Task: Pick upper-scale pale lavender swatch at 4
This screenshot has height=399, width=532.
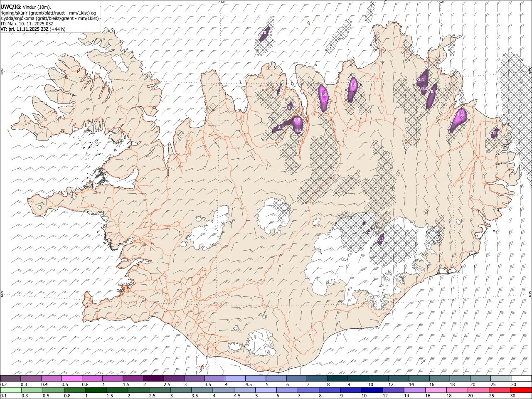Action: coord(235,378)
